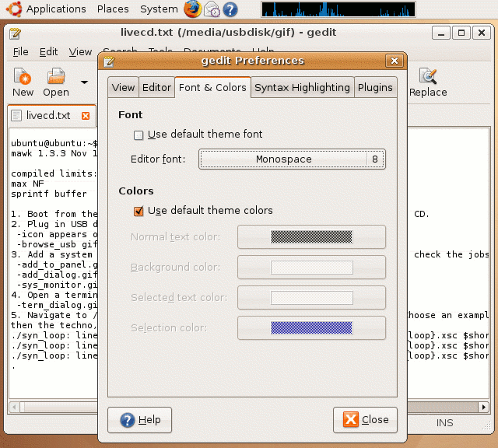Switch to the View tab

[123, 87]
